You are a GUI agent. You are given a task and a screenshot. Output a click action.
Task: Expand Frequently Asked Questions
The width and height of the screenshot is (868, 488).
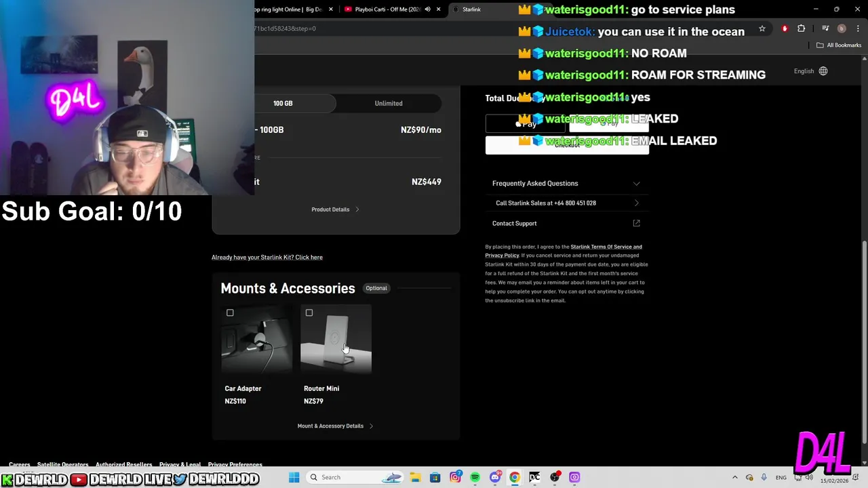(x=566, y=183)
